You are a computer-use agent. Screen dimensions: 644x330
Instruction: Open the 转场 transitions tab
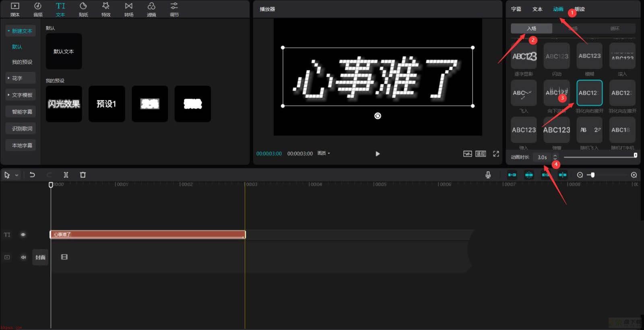[129, 9]
